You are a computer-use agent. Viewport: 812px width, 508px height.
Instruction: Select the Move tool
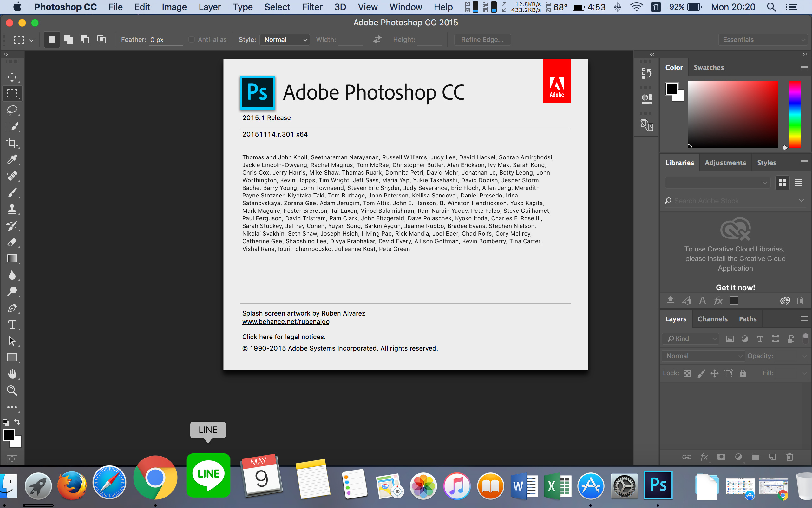pos(12,77)
